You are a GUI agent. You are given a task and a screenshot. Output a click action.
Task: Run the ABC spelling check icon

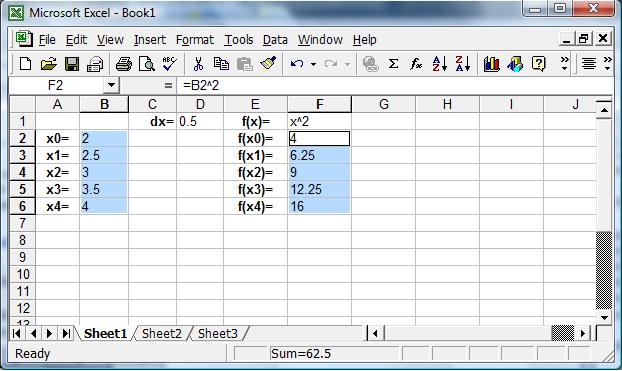(170, 63)
